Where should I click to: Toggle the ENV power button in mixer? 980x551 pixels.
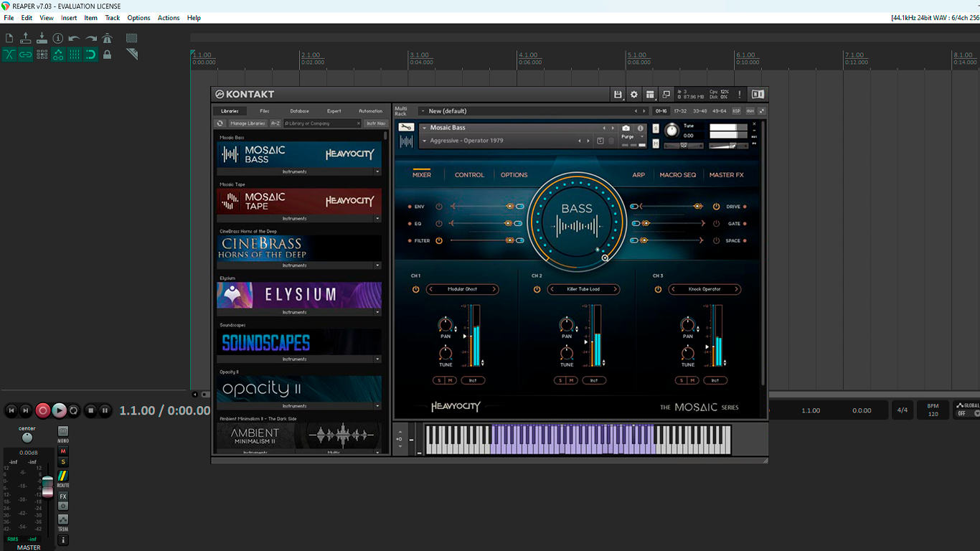pyautogui.click(x=439, y=207)
